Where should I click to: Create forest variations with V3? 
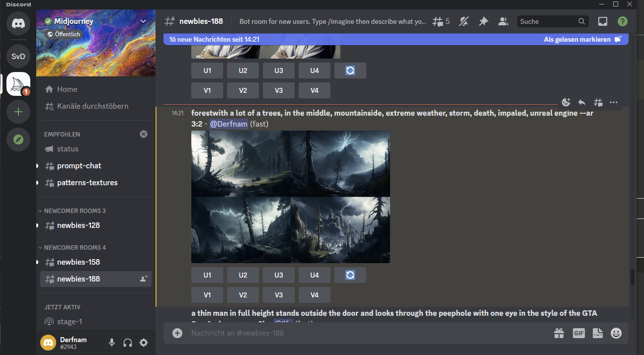(279, 295)
